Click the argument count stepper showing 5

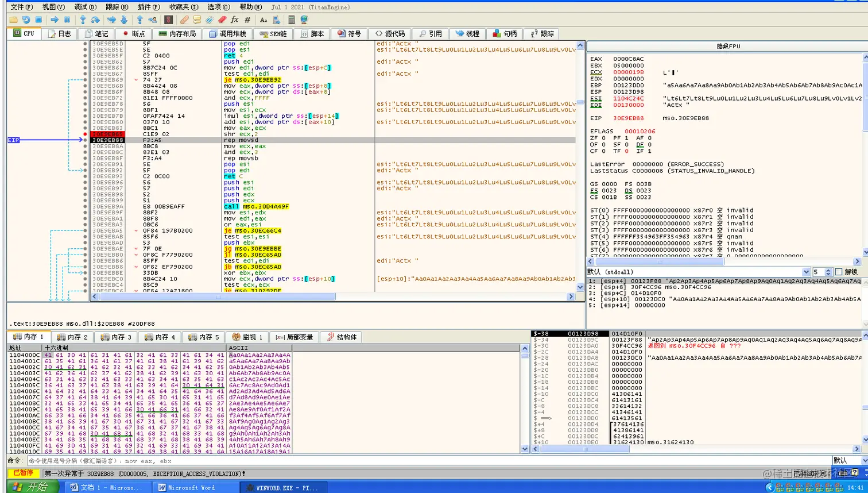tap(828, 272)
